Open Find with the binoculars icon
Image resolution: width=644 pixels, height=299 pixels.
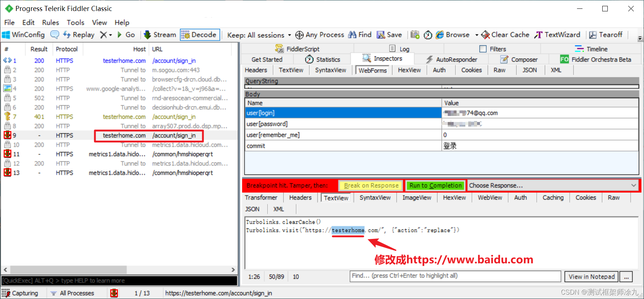(x=360, y=35)
